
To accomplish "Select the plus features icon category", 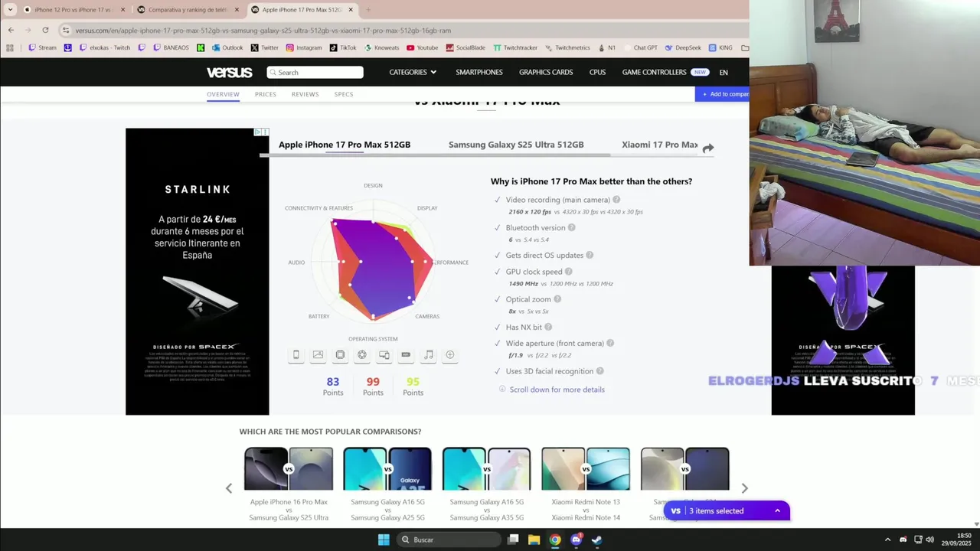I will point(450,355).
